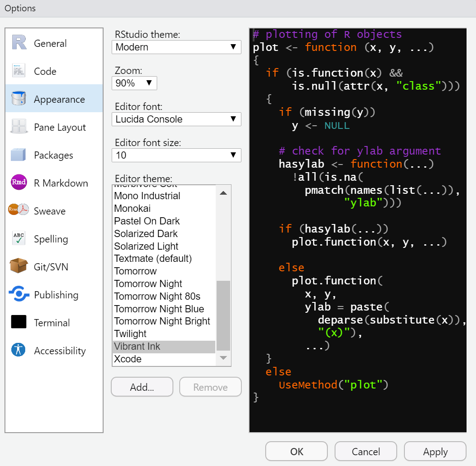The width and height of the screenshot is (476, 466).
Task: Go to the Packages section
Action: [54, 154]
